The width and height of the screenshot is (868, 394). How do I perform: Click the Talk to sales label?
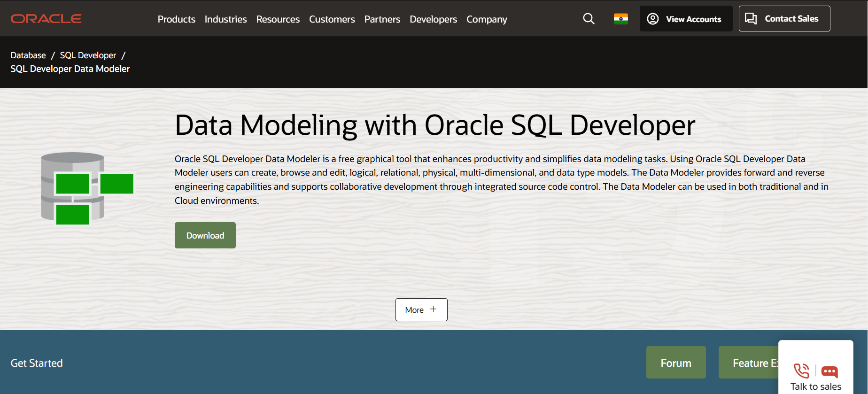coord(816,386)
